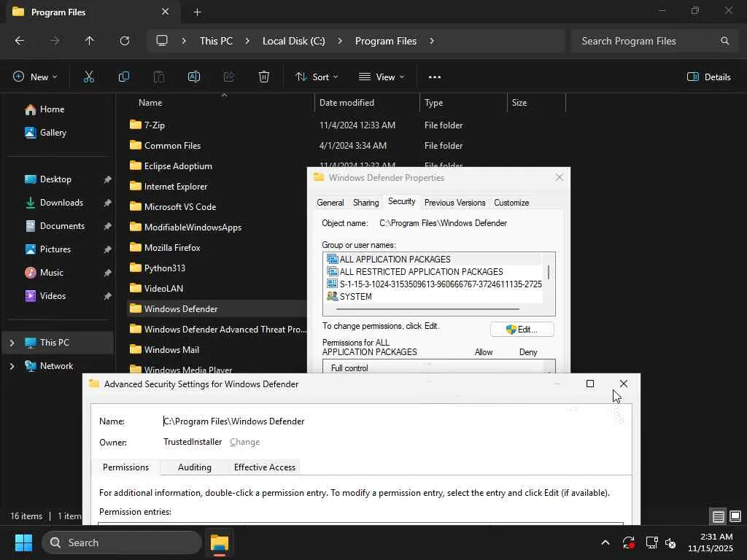Click Local Disk (C:) breadcrumb
The width and height of the screenshot is (747, 560).
click(x=293, y=41)
